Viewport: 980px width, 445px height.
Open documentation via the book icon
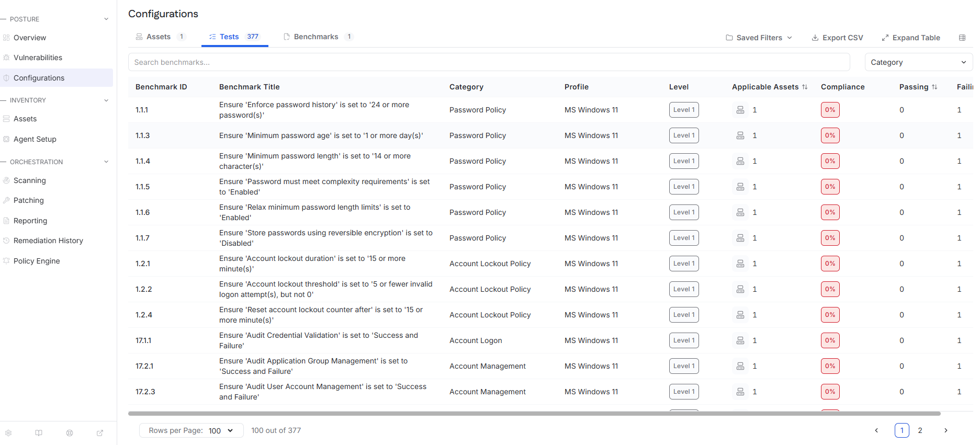point(39,433)
